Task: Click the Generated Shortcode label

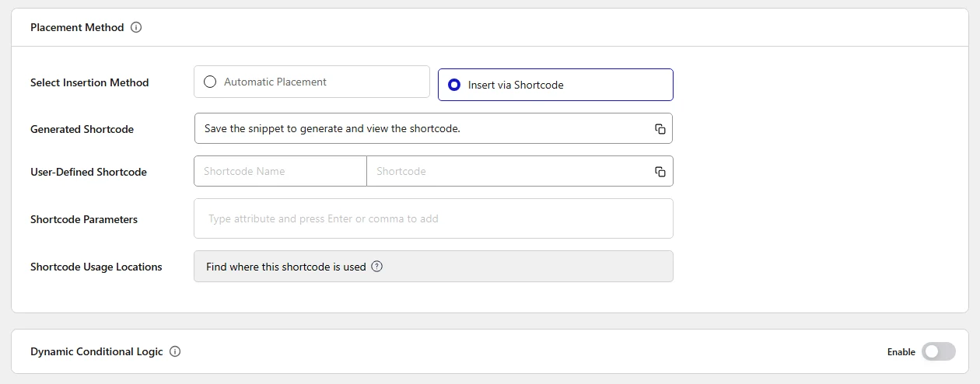Action: coord(82,129)
